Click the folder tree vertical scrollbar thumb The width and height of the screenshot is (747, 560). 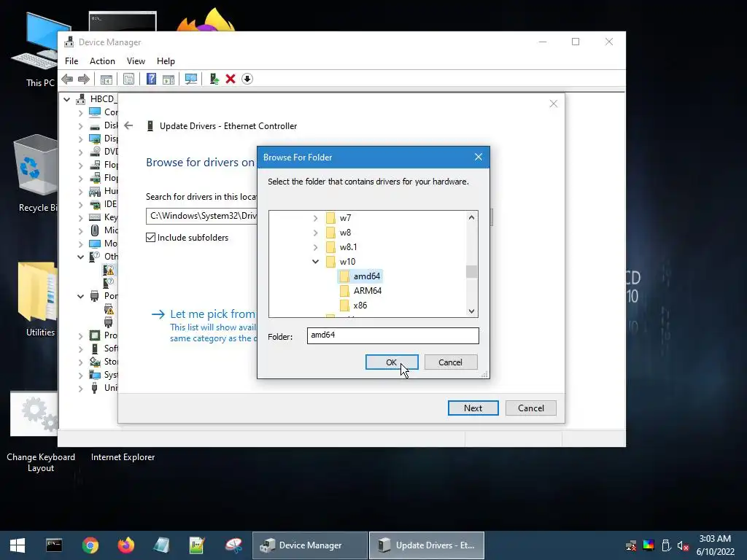pos(471,271)
